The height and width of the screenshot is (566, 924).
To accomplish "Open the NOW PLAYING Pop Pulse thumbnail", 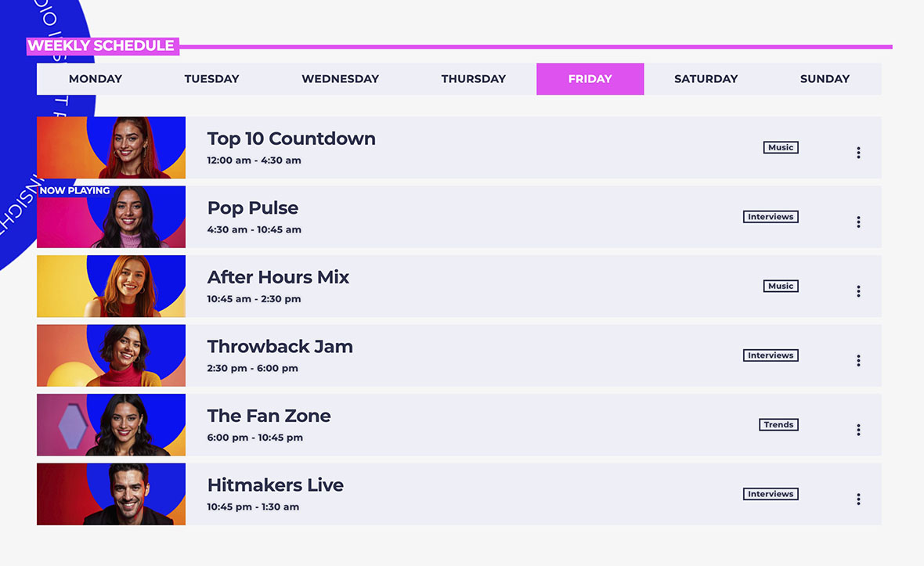I will pos(110,217).
